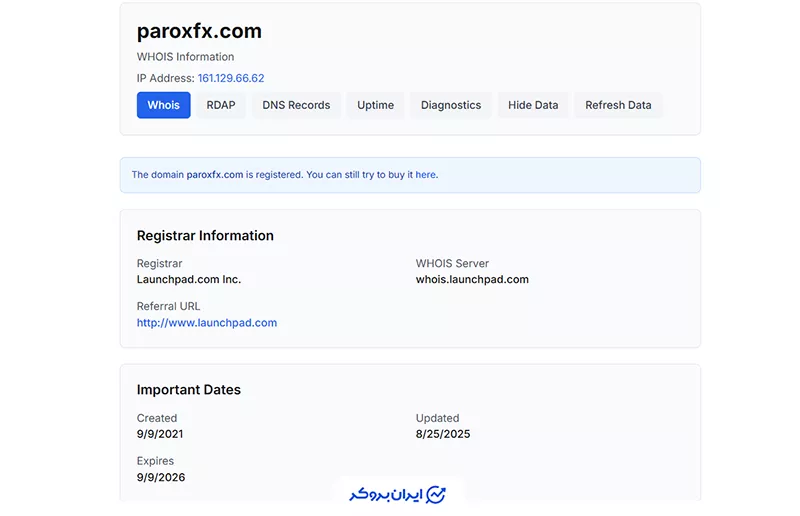This screenshot has height=516, width=800.
Task: Click registrar value 'Launchpad.com Inc.'
Action: (x=189, y=279)
